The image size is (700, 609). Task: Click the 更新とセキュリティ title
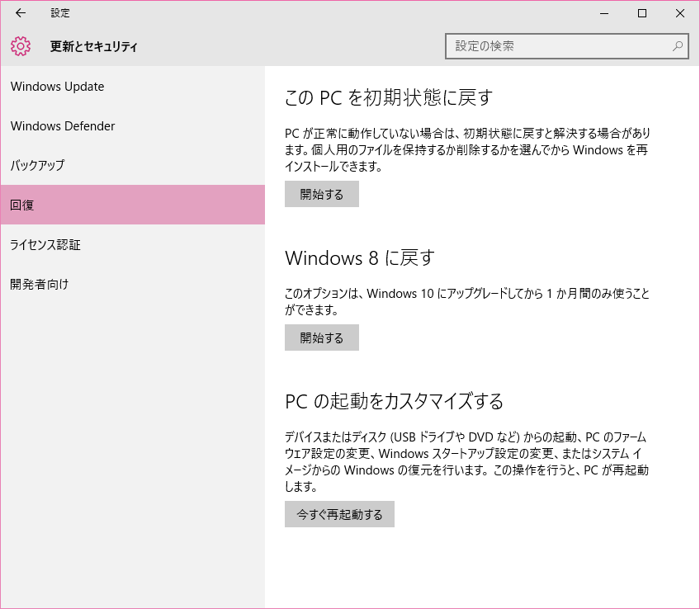pyautogui.click(x=94, y=46)
